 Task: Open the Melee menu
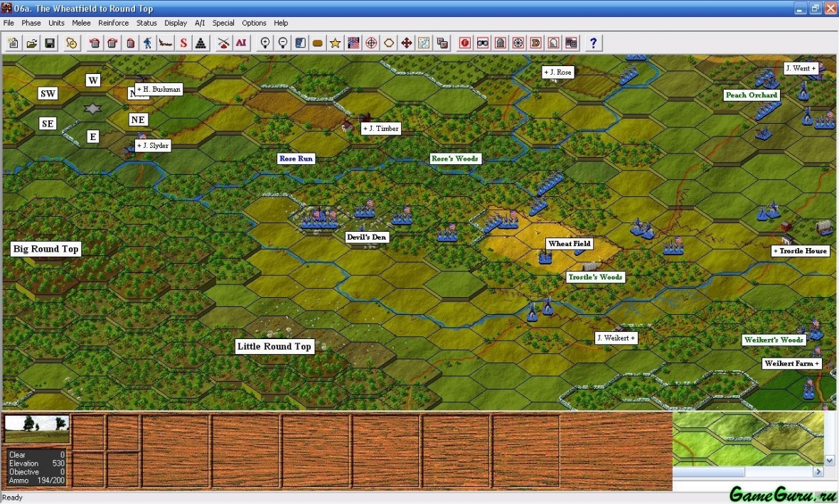pos(81,23)
